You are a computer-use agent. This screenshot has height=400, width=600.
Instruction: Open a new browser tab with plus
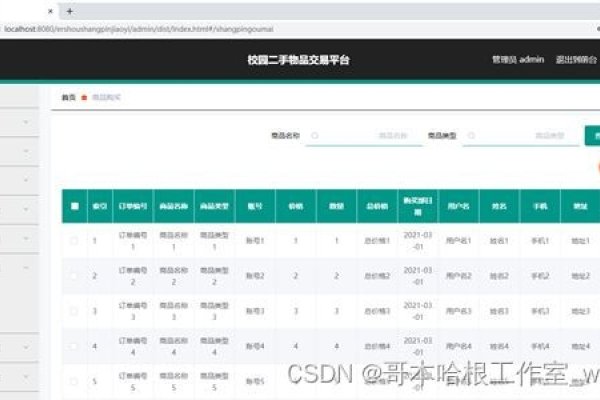pos(70,11)
